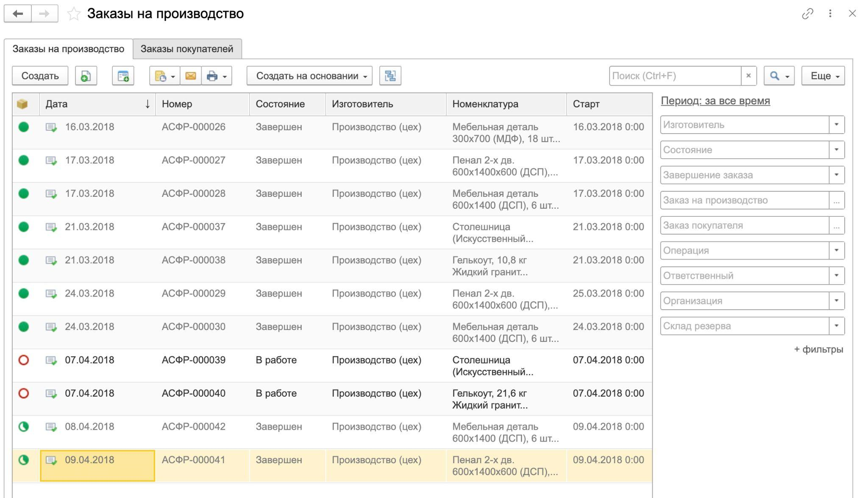Open selection for Заказ на производство filter
The width and height of the screenshot is (868, 498).
[837, 200]
